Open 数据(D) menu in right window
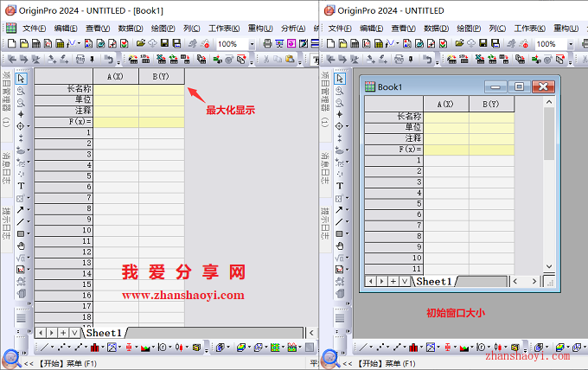Viewport: 588px width, 370px height. pyautogui.click(x=436, y=29)
